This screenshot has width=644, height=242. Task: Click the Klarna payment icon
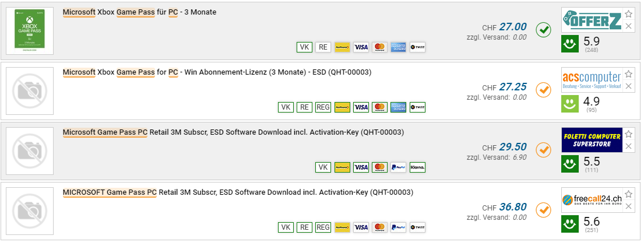tap(417, 167)
